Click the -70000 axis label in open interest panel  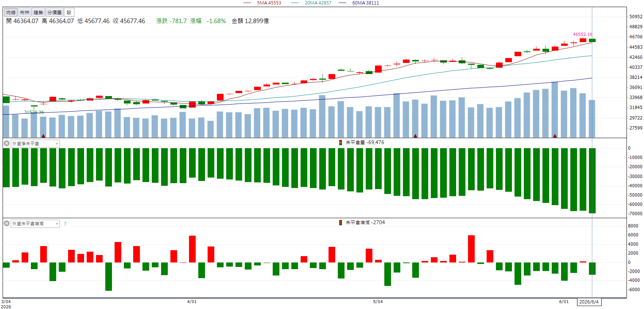pyautogui.click(x=635, y=214)
